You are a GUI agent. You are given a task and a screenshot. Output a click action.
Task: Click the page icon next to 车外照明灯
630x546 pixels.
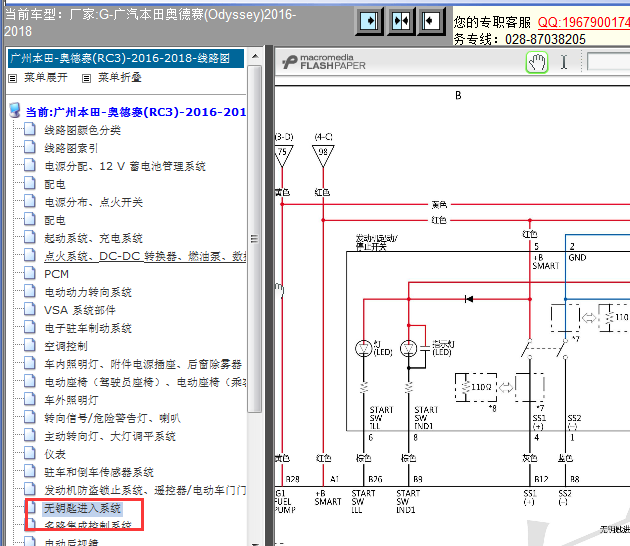click(29, 399)
